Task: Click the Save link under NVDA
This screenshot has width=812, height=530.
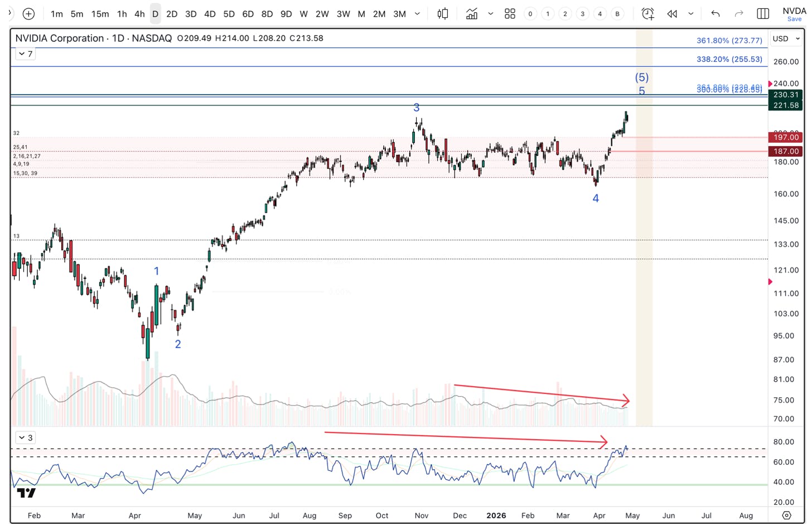Action: [x=794, y=20]
